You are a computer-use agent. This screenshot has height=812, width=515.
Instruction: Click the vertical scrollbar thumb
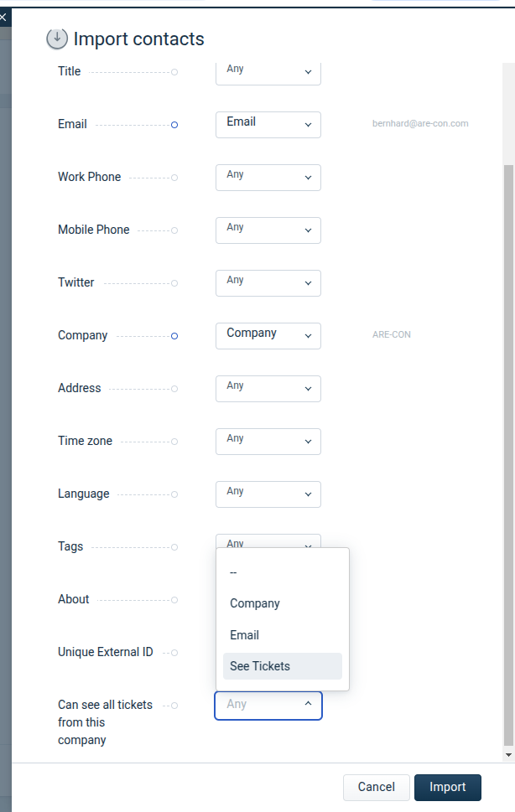(508, 456)
